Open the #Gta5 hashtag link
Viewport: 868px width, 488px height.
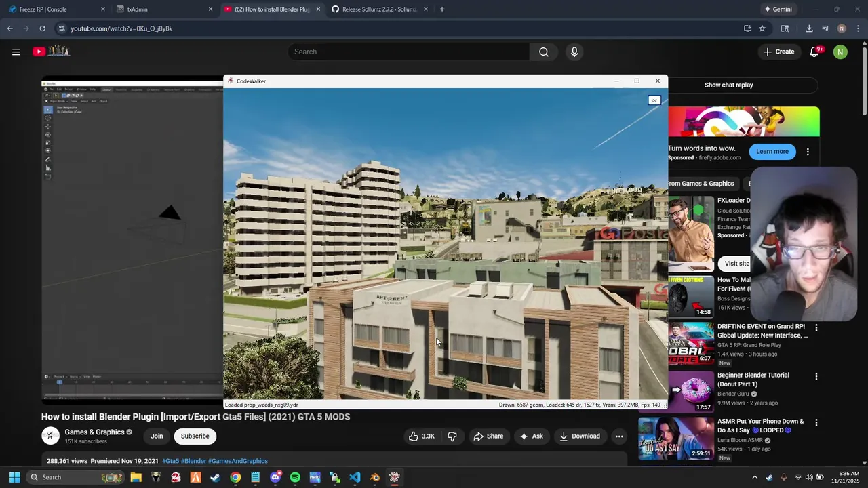pyautogui.click(x=170, y=461)
